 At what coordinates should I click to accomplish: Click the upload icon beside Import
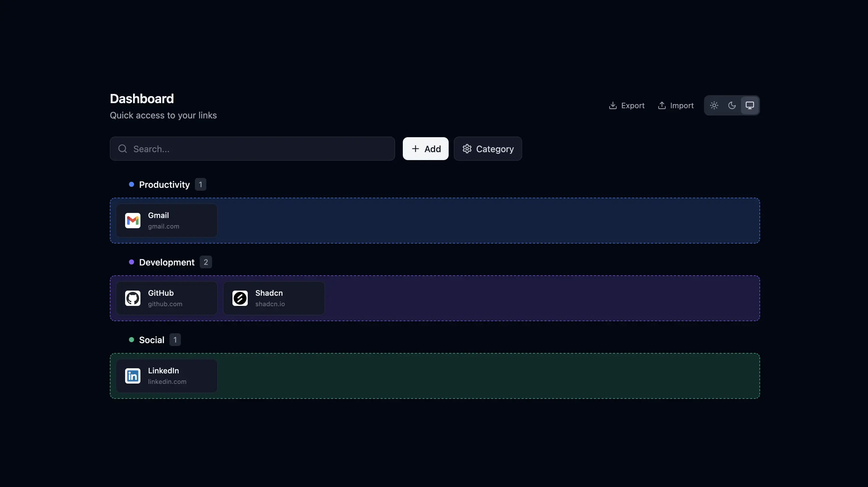pyautogui.click(x=661, y=106)
